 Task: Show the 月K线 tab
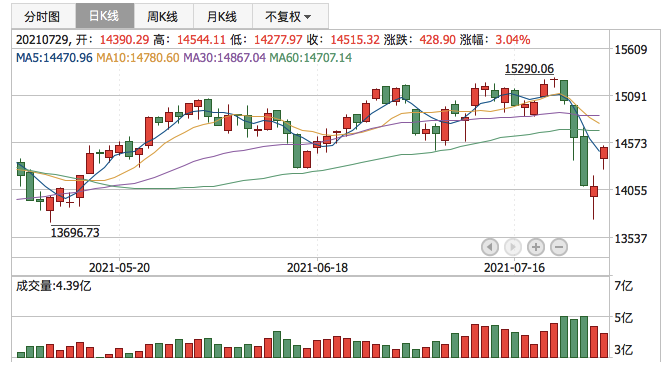pos(223,17)
